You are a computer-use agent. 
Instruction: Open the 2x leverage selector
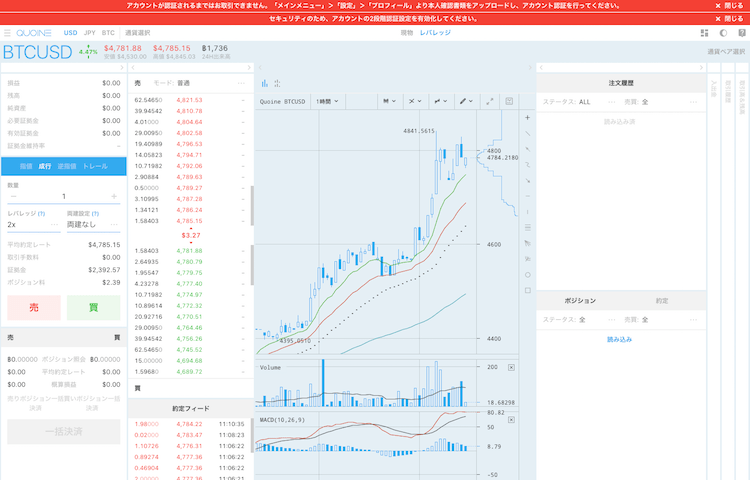click(33, 225)
